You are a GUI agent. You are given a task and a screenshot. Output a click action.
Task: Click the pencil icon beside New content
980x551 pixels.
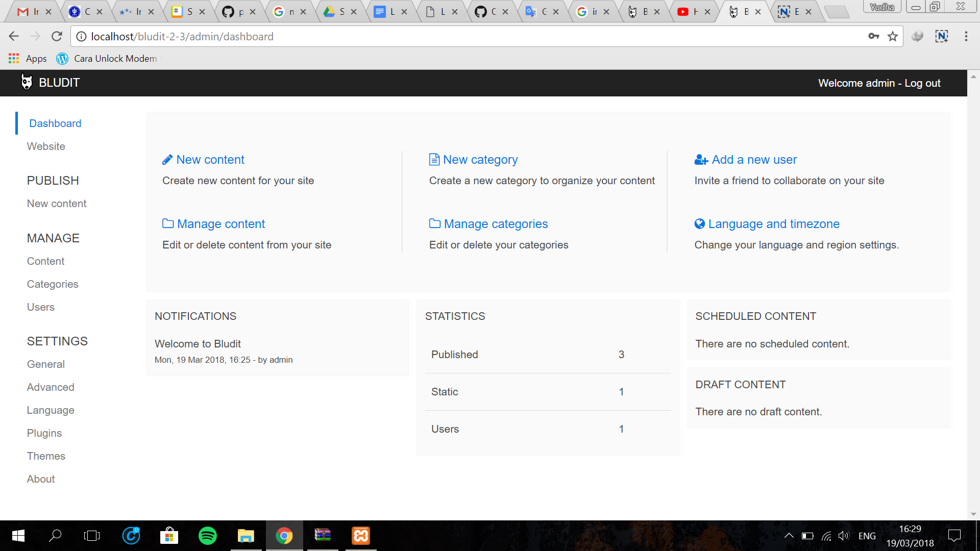pos(167,160)
